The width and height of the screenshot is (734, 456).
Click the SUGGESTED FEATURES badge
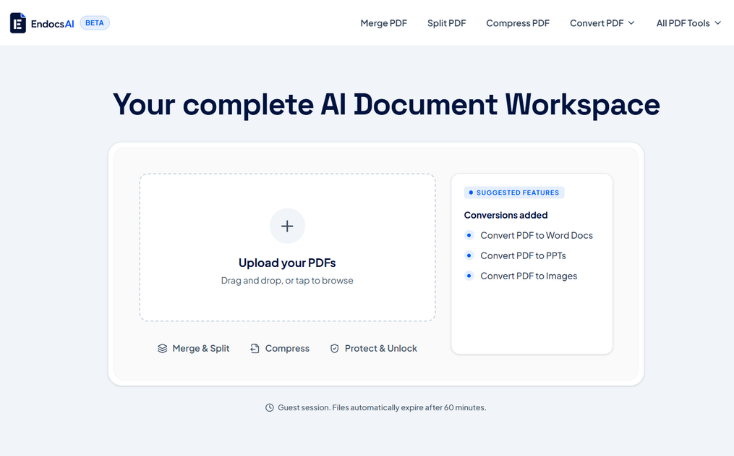(x=514, y=192)
